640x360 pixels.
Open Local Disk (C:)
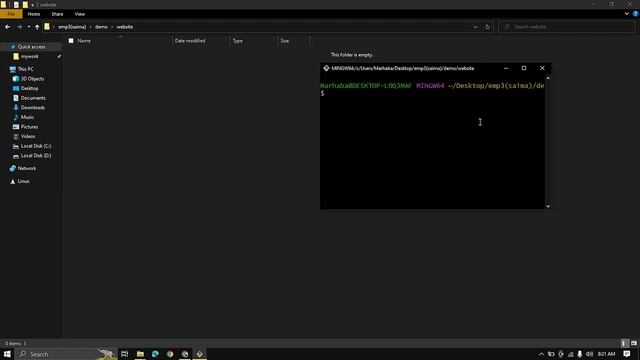coord(36,146)
